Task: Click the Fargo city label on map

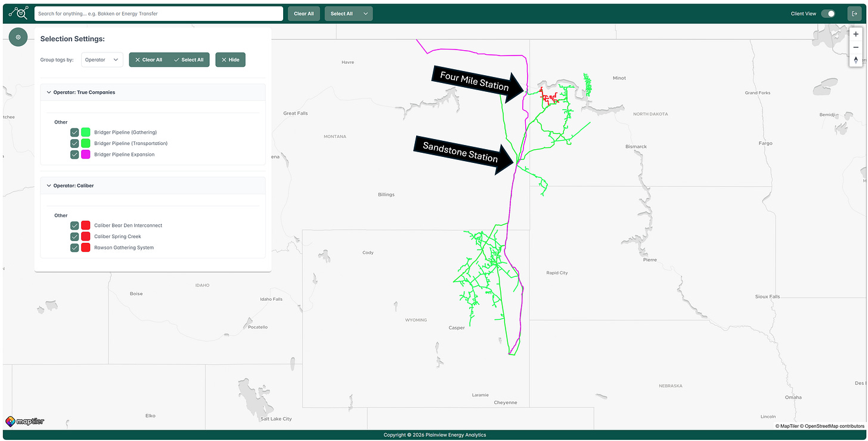Action: [x=765, y=143]
